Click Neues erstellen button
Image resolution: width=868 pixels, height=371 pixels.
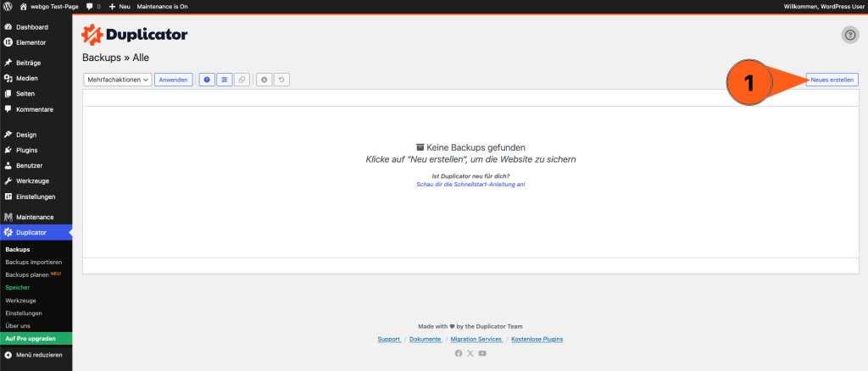coord(832,80)
